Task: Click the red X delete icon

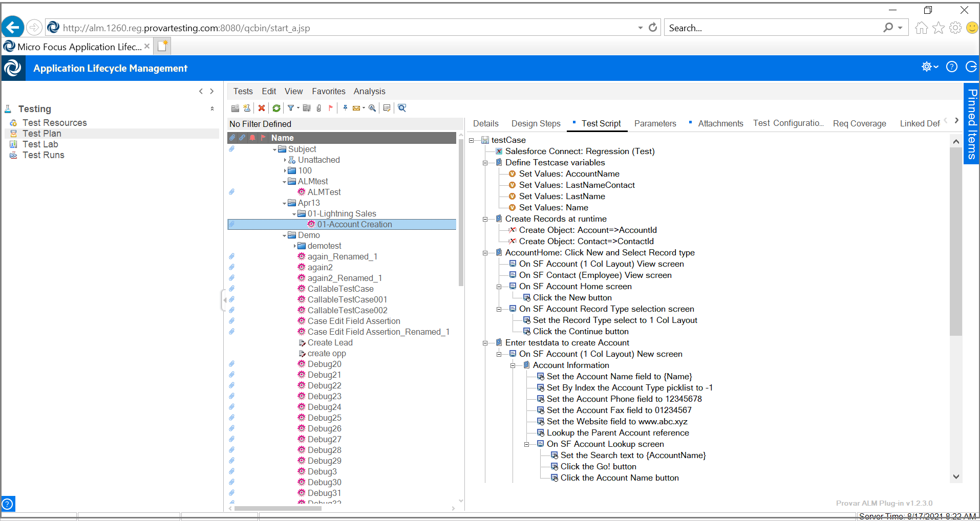Action: coord(262,108)
